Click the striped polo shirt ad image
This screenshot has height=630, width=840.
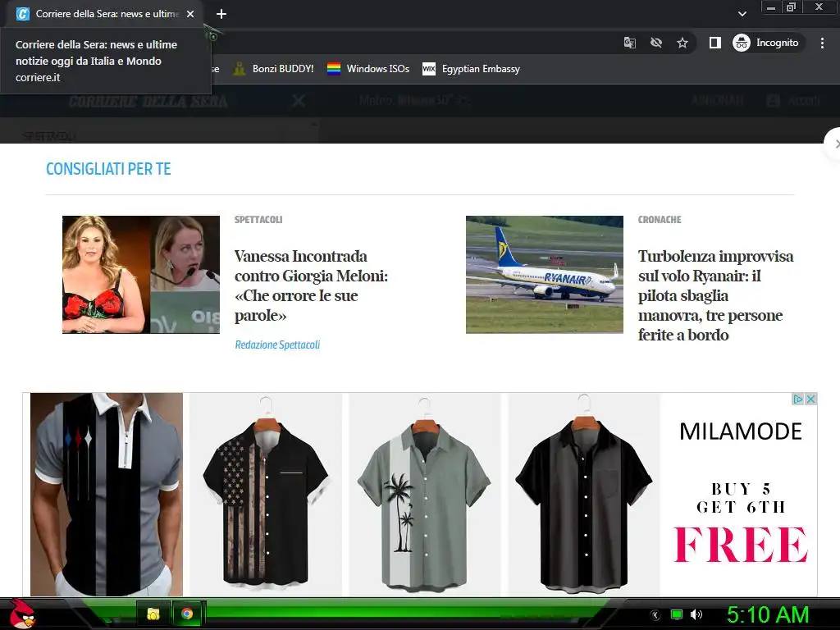[x=107, y=495]
